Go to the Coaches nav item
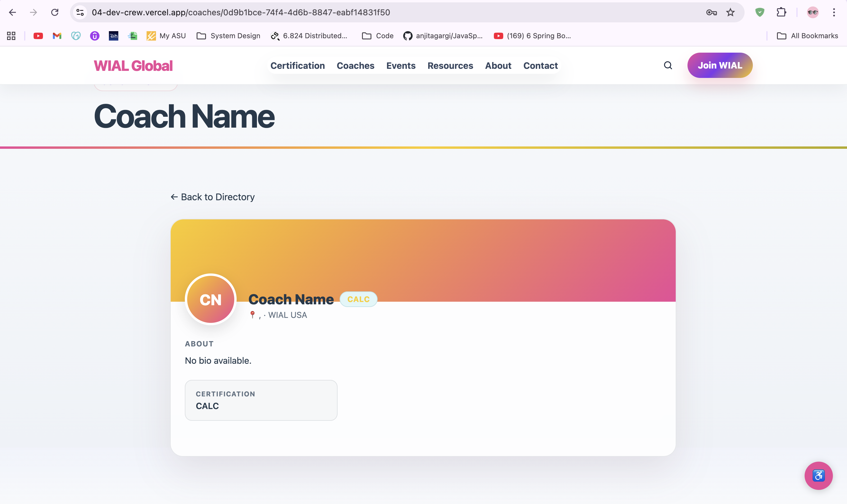 click(x=355, y=66)
